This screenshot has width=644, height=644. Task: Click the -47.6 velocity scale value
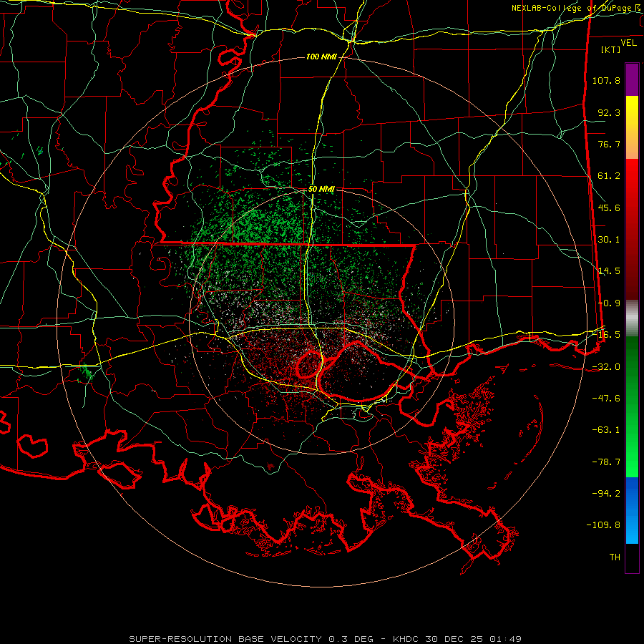tap(606, 399)
